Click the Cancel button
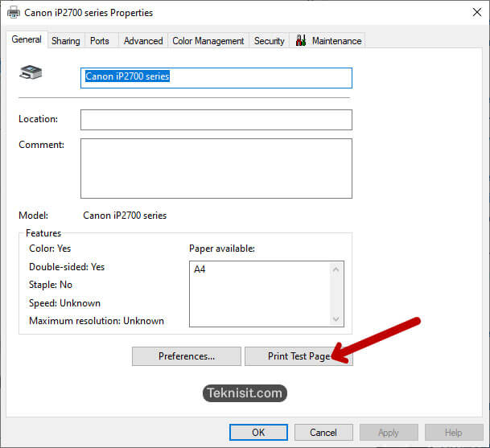 coord(323,433)
